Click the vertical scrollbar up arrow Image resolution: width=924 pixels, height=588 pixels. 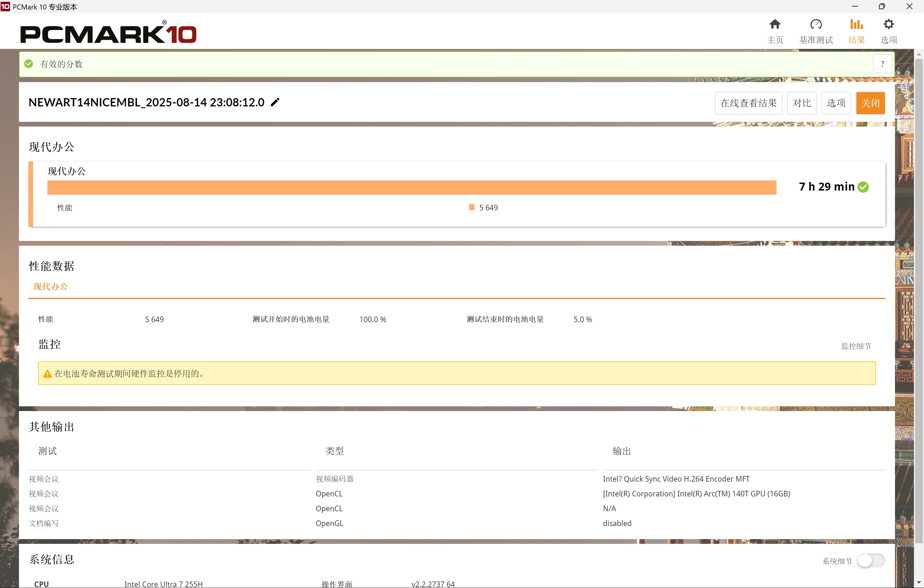pyautogui.click(x=919, y=54)
